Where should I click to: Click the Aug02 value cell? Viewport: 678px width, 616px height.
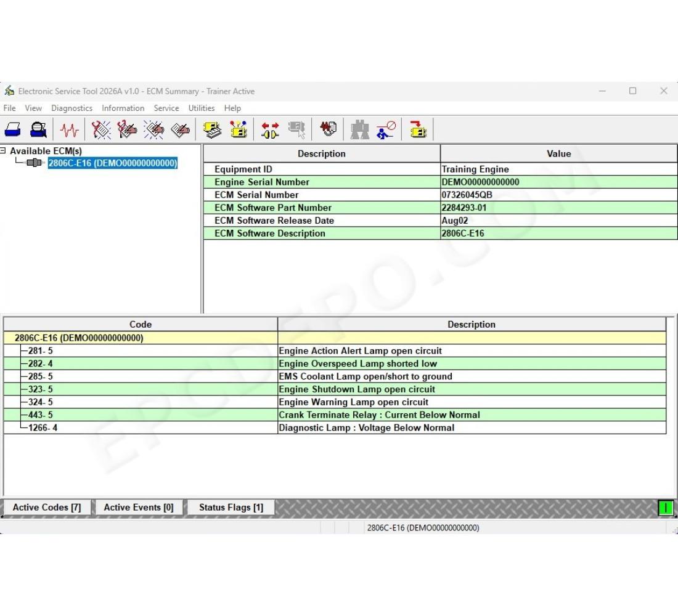(x=558, y=221)
